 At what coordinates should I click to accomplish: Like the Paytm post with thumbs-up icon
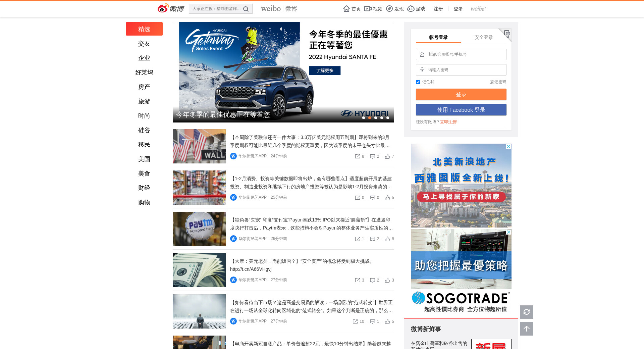[387, 239]
